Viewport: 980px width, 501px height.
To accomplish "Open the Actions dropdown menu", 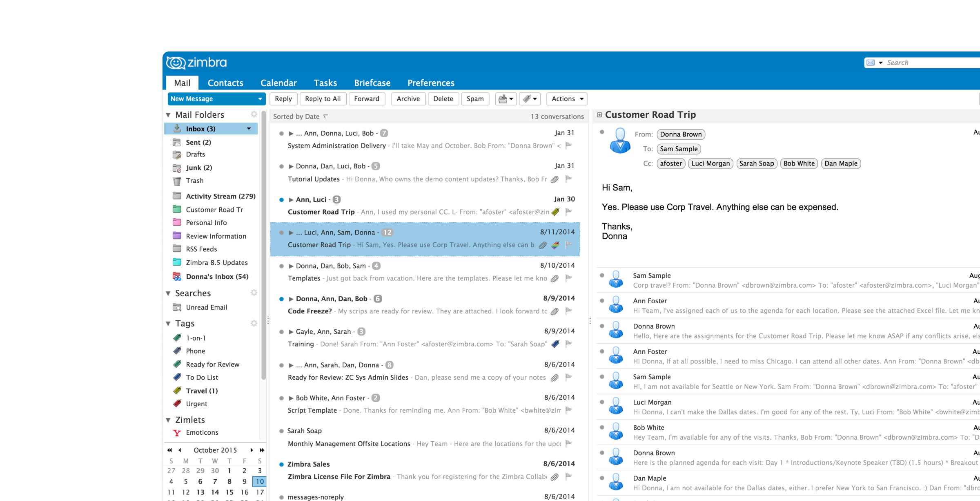I will pos(567,99).
